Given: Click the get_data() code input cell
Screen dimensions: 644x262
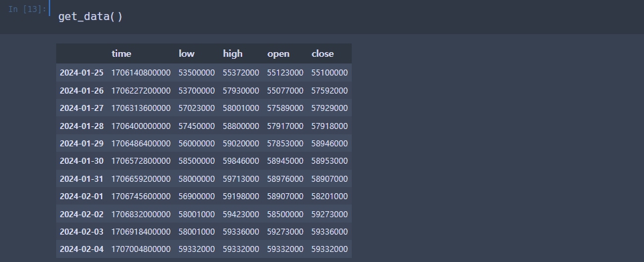Looking at the screenshot, I should [347, 17].
